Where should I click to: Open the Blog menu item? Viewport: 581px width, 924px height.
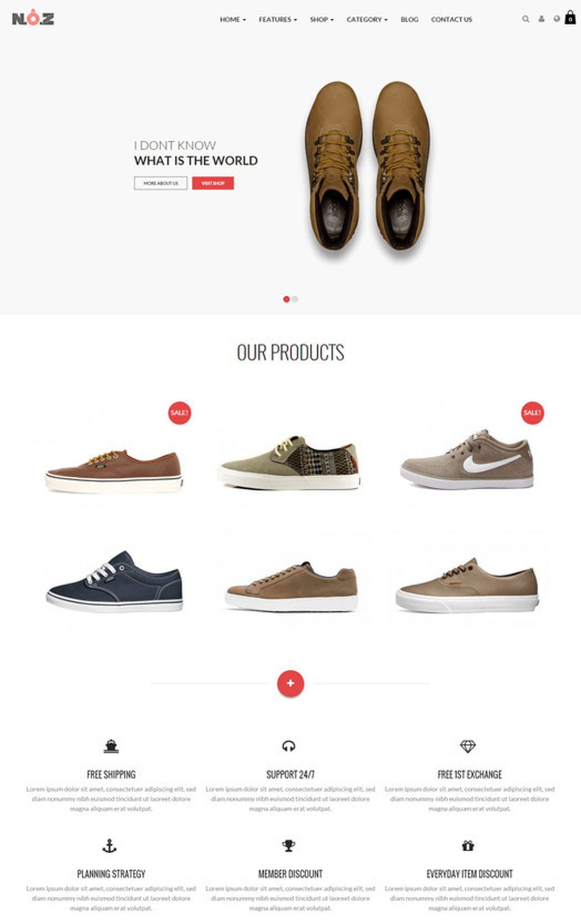tap(409, 19)
